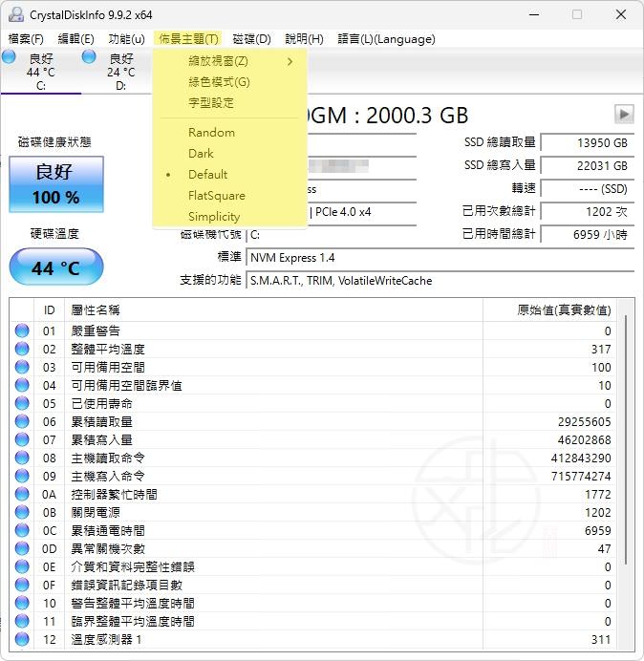Click status orb for attribute 05 已使用壽命

(22, 403)
